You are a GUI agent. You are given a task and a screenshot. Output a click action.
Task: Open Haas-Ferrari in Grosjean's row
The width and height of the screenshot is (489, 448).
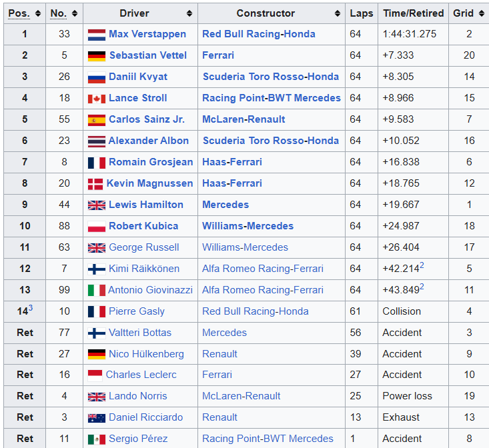pos(232,162)
